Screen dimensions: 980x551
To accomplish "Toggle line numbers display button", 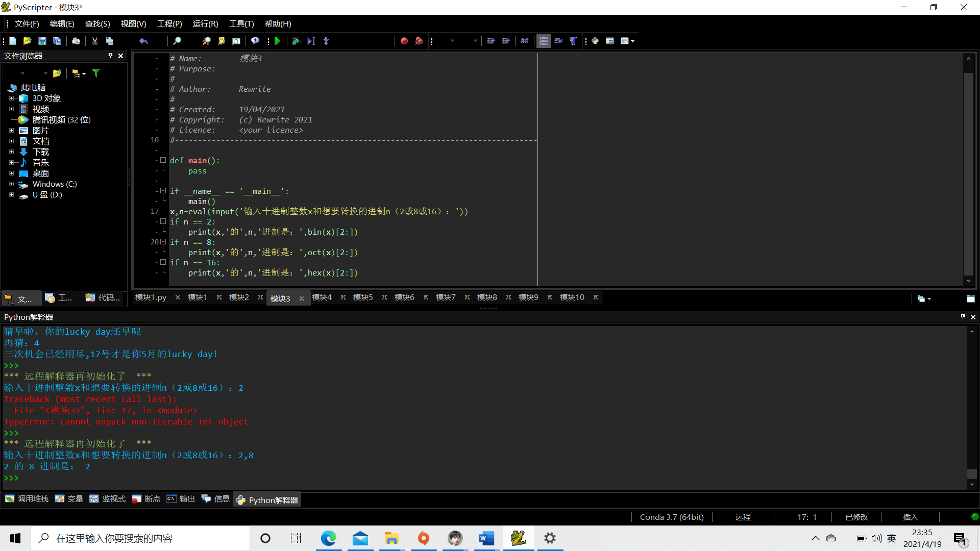I will click(x=544, y=41).
